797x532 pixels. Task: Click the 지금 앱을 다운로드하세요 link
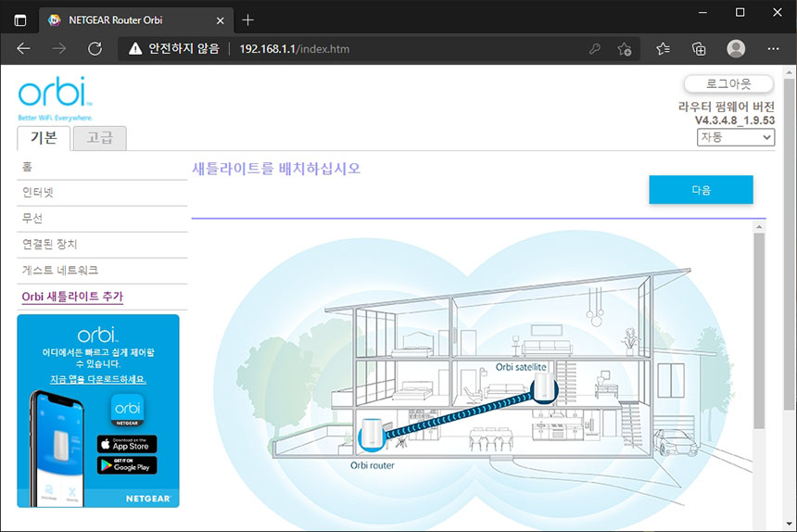point(98,380)
